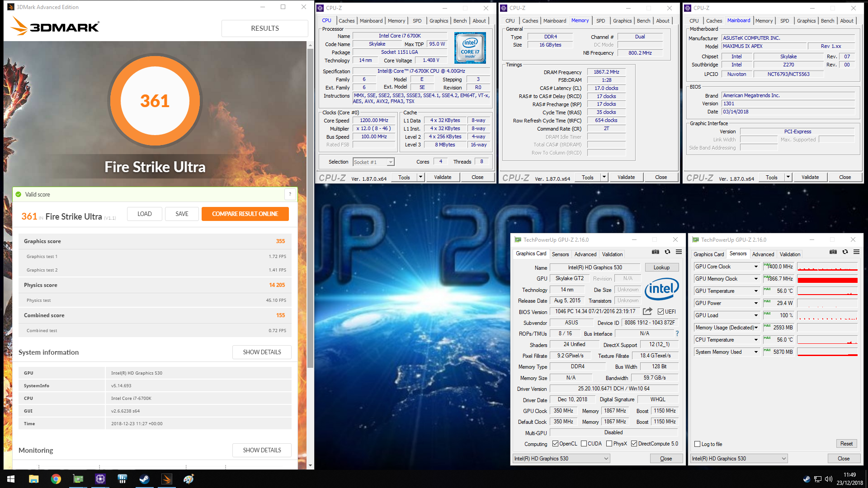This screenshot has height=488, width=868.
Task: Show Monitoring details in 3DMark
Action: (262, 450)
